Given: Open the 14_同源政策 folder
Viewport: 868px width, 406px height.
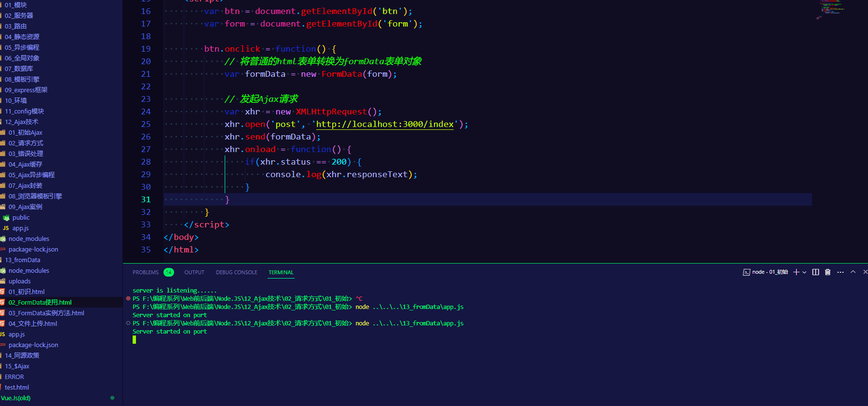Looking at the screenshot, I should (22, 355).
